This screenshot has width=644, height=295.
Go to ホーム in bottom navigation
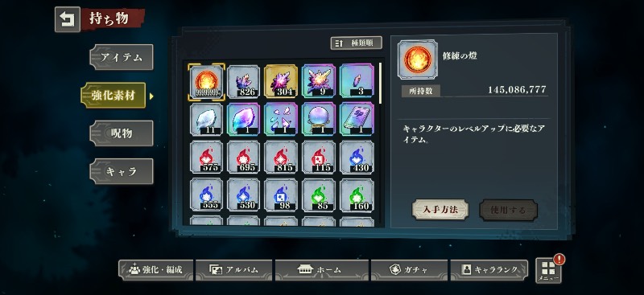321,270
